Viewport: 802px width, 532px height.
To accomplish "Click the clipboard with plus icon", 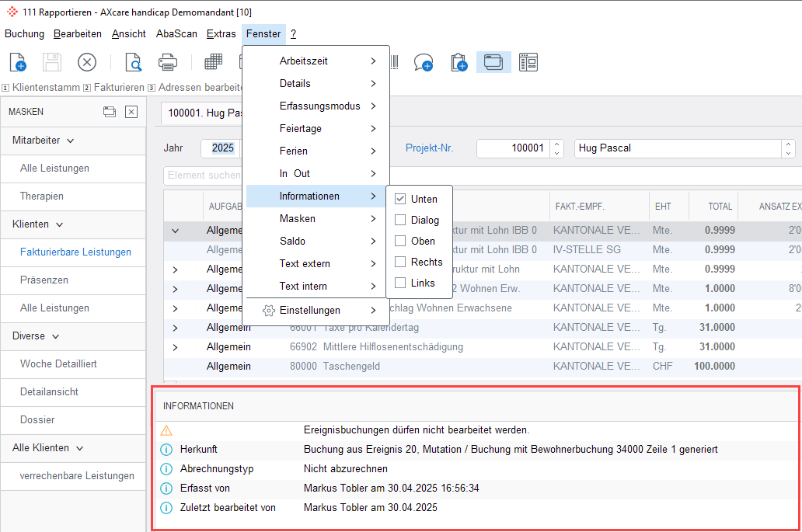I will tap(459, 63).
